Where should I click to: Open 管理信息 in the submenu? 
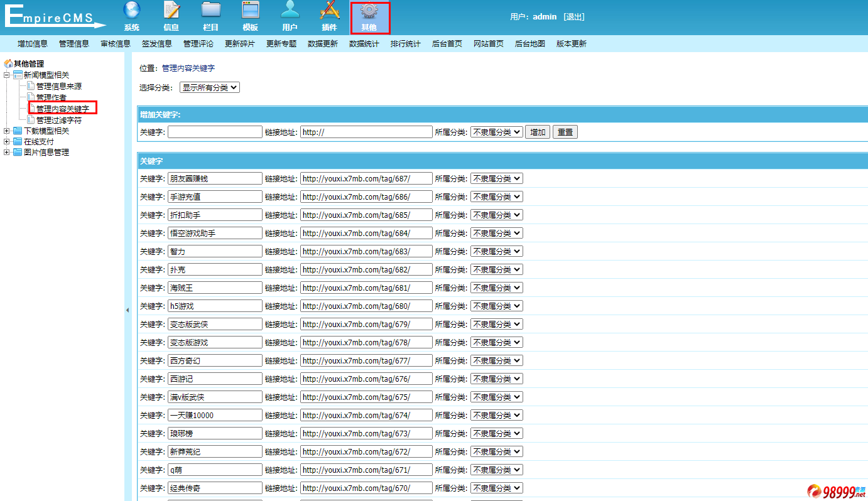pyautogui.click(x=74, y=43)
